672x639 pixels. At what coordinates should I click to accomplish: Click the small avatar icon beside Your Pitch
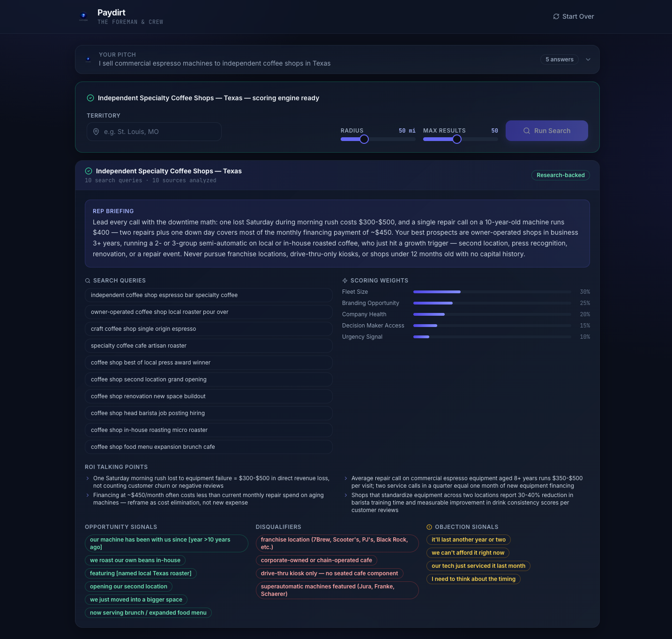click(x=88, y=59)
